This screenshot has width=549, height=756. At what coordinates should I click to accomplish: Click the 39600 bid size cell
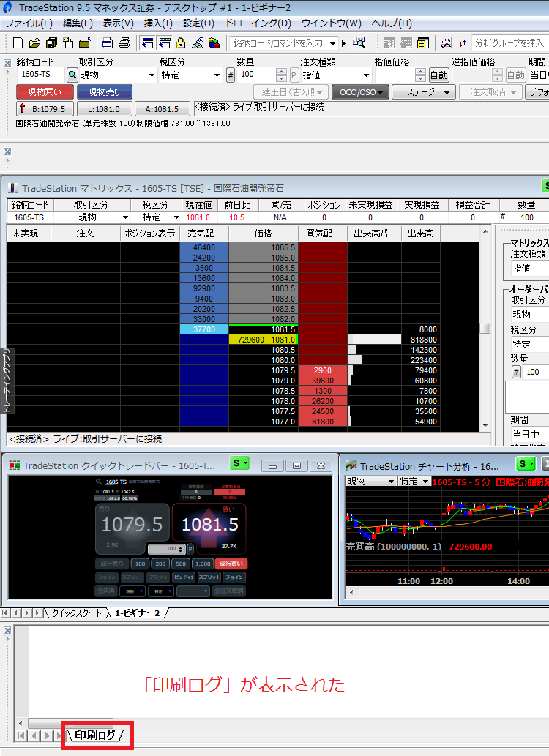tap(323, 381)
